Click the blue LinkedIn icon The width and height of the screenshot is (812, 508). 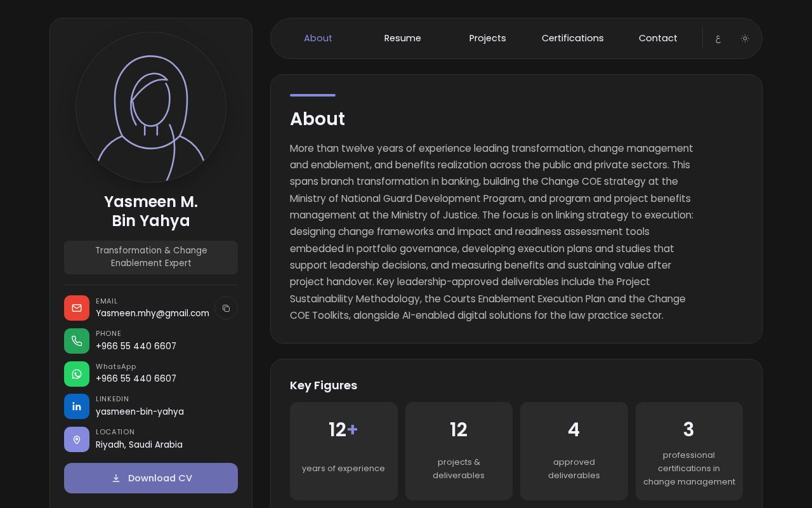77,406
